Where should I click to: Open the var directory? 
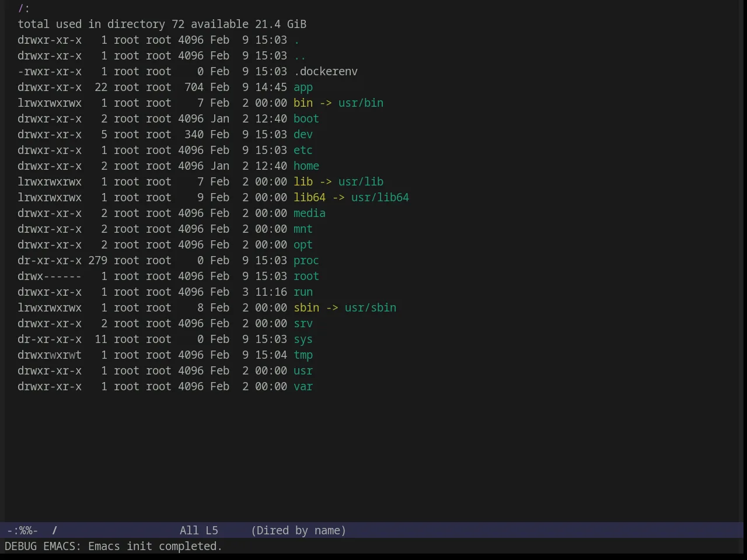click(303, 386)
